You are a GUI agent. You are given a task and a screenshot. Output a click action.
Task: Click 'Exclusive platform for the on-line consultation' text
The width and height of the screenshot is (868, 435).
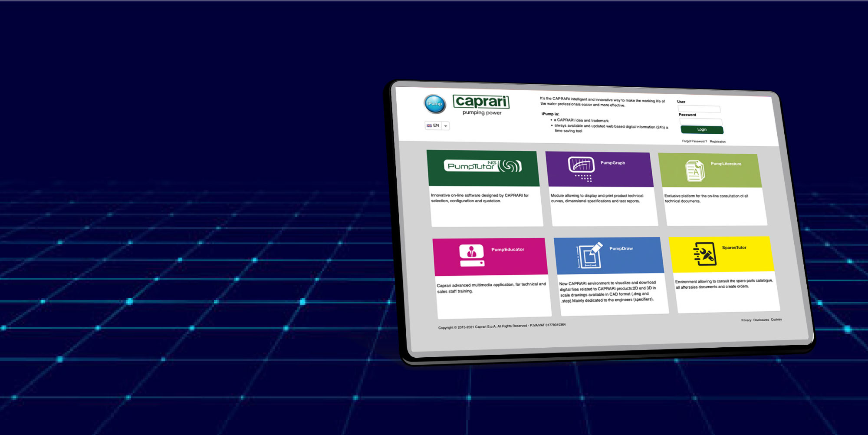706,198
